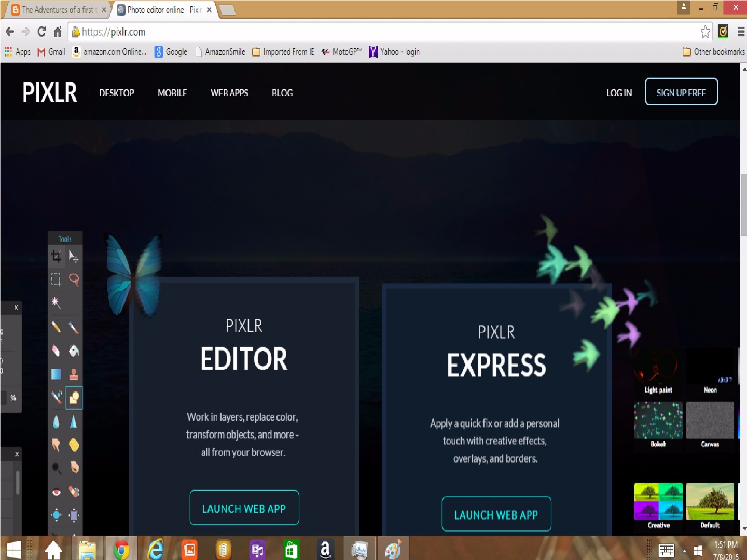747x560 pixels.
Task: Switch to The Adventures of a first tab
Action: point(58,9)
